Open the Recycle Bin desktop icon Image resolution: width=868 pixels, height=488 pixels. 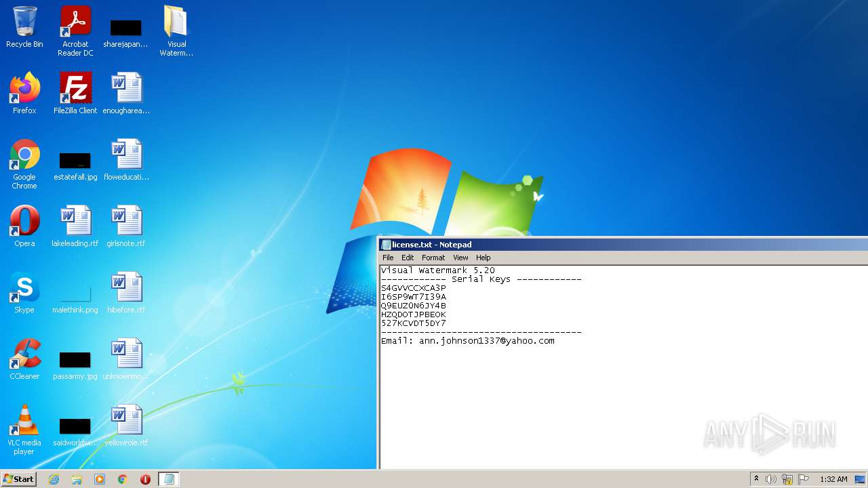[x=24, y=27]
